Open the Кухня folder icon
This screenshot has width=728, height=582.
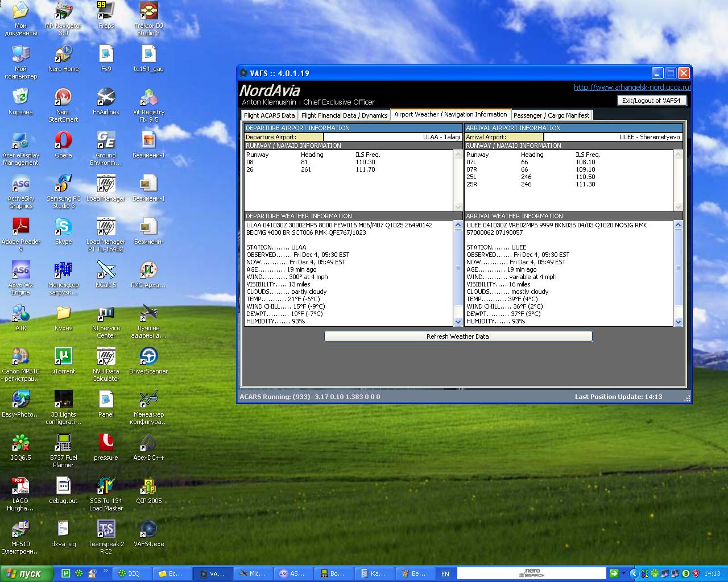(63, 318)
